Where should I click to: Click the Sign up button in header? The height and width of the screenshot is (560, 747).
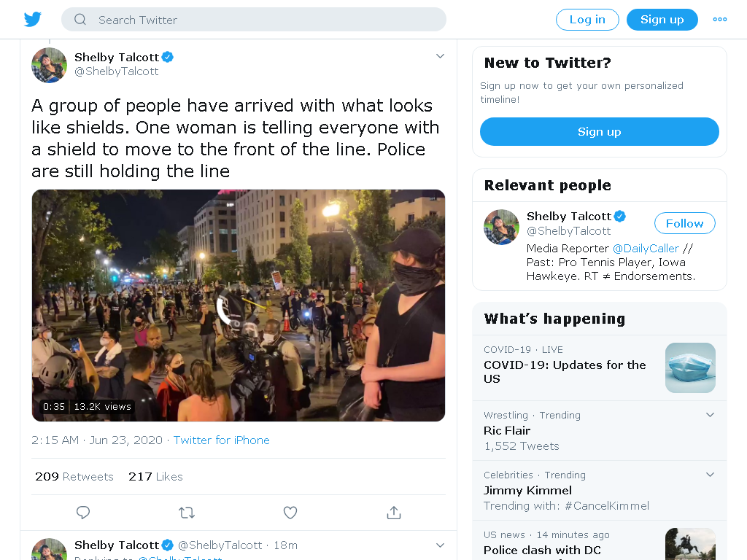(662, 20)
